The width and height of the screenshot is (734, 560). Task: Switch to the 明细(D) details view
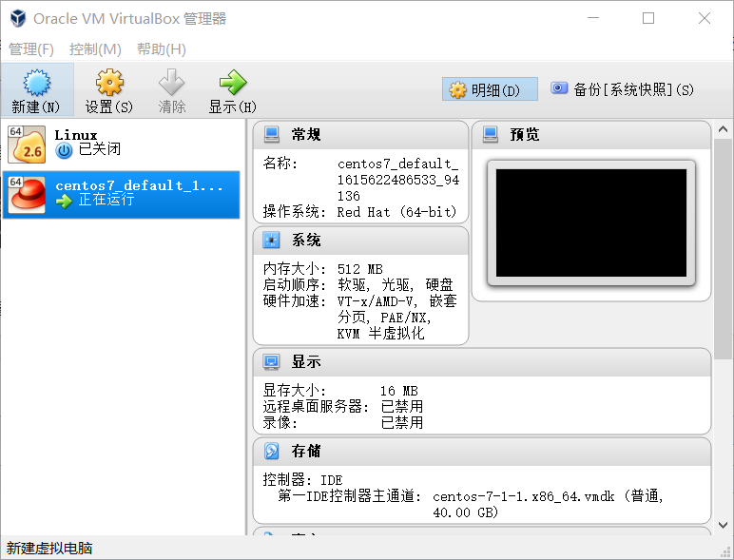click(490, 89)
